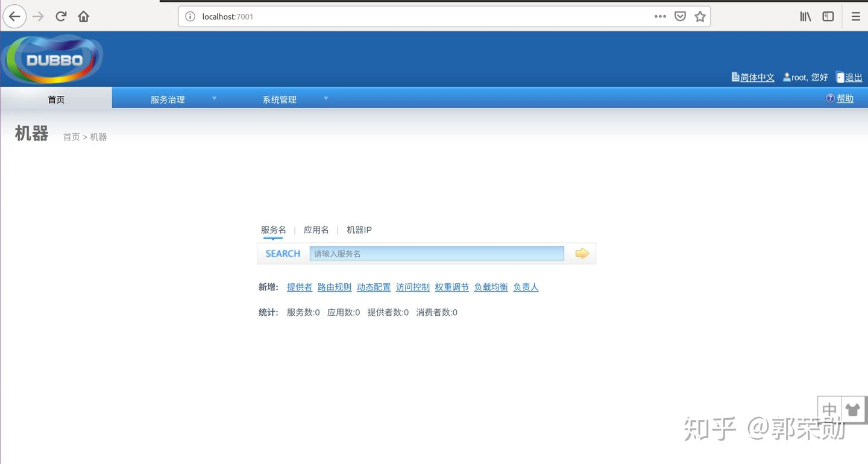Open the 帮助 help link

click(845, 98)
